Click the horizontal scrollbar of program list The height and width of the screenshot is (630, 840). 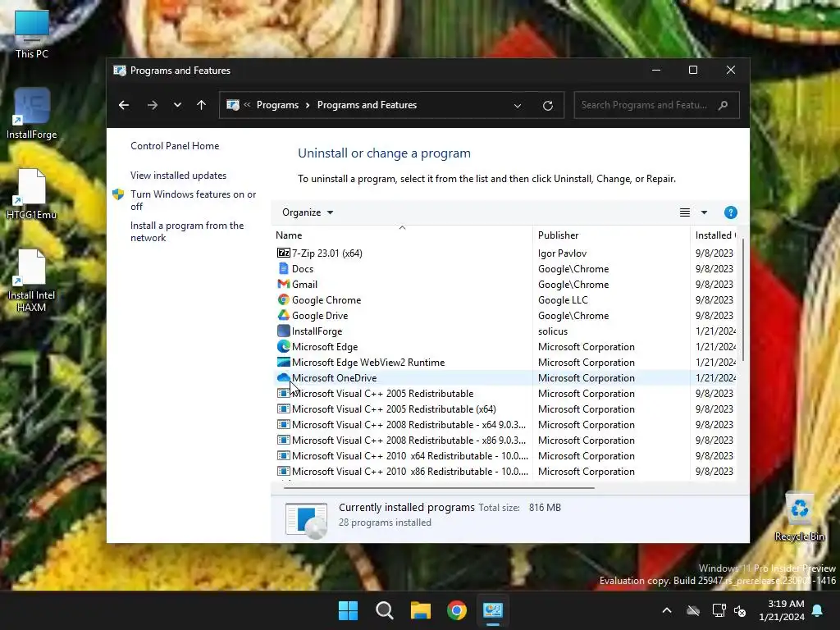pyautogui.click(x=439, y=488)
